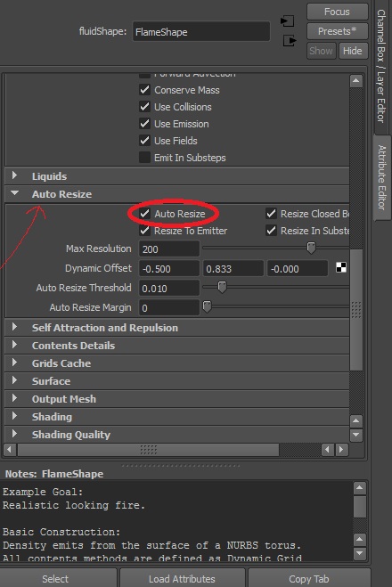Click the Load Attributes button
Viewport: 392px width, 587px height.
tap(182, 579)
